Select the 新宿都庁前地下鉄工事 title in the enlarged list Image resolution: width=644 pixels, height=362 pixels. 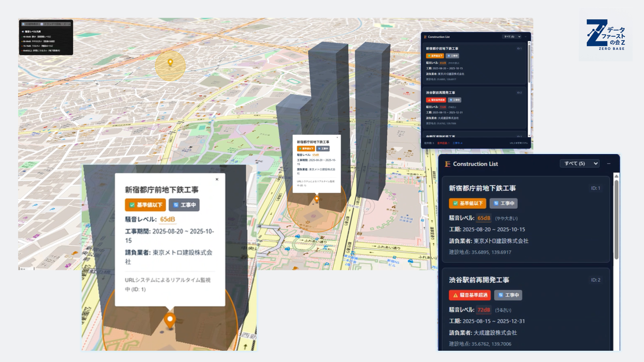[482, 188]
